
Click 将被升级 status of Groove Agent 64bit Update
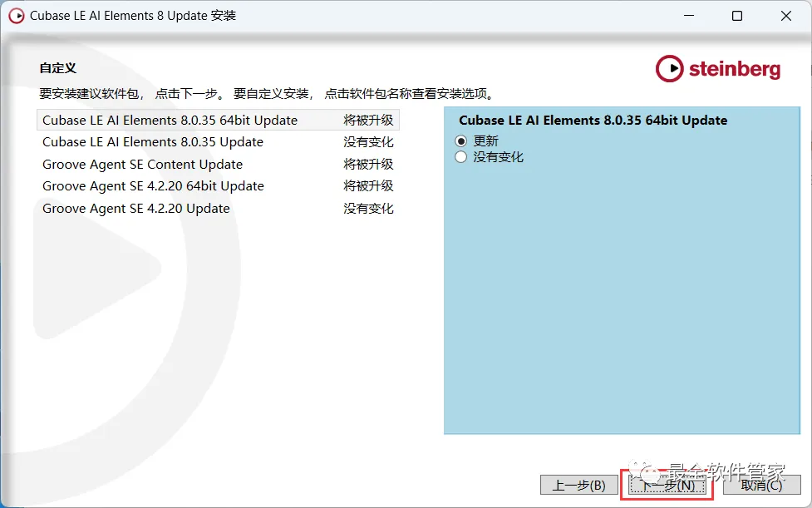pyautogui.click(x=368, y=186)
